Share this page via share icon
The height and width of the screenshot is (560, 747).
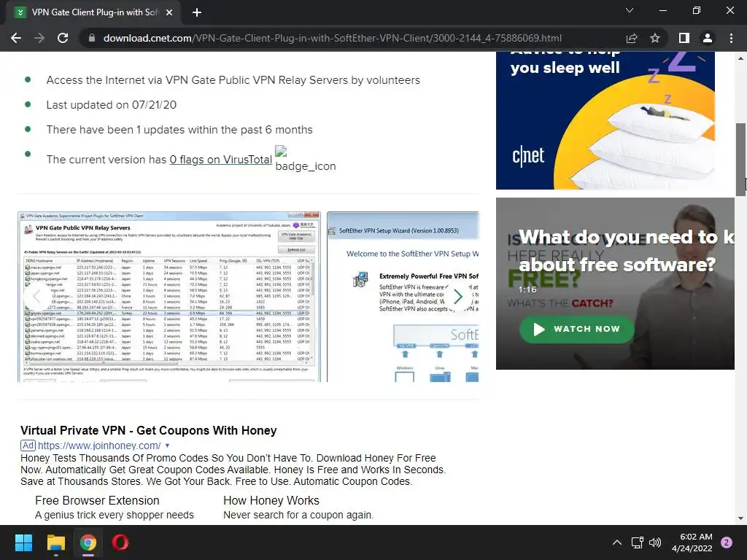tap(632, 38)
